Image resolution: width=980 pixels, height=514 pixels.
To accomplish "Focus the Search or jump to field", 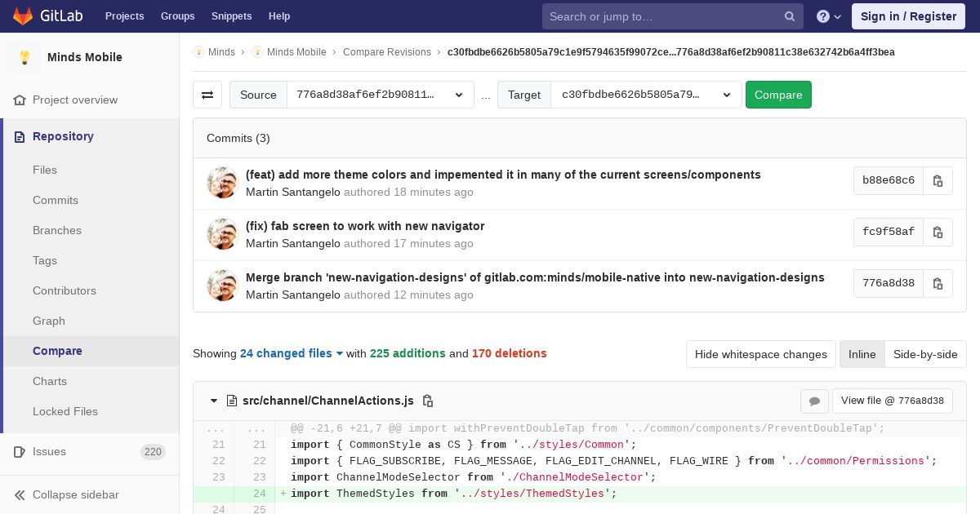I will click(x=663, y=16).
